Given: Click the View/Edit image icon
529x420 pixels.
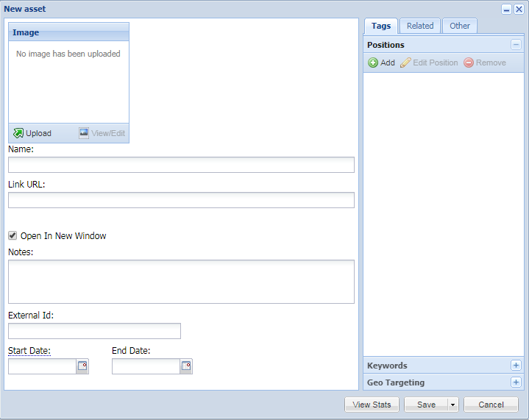Looking at the screenshot, I should point(85,133).
